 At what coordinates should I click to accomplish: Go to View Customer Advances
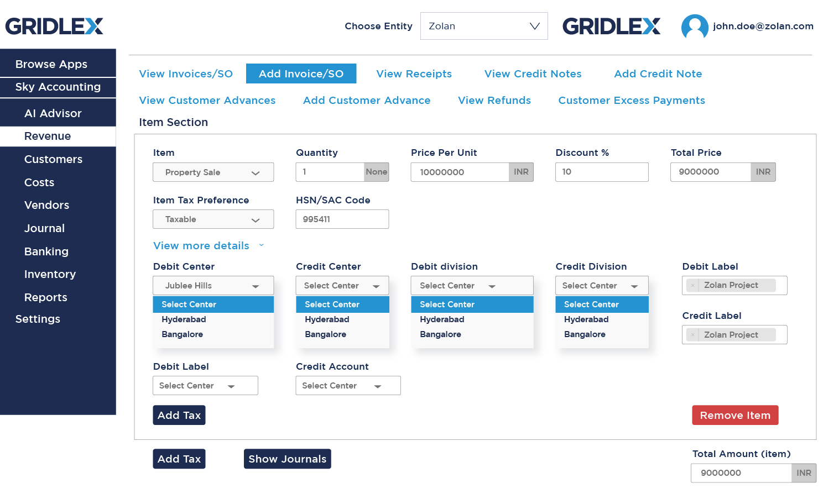[207, 100]
